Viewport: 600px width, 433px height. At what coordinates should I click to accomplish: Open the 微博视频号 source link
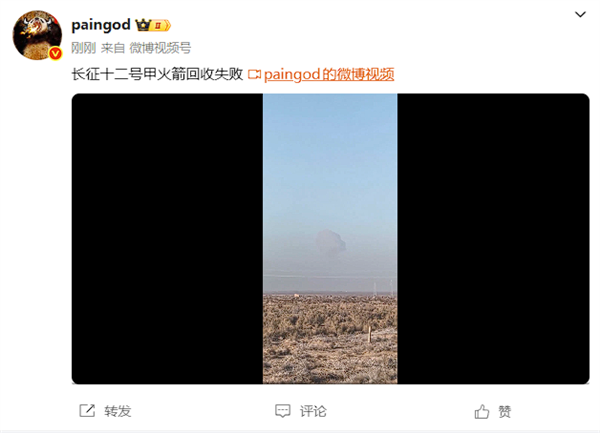point(160,48)
